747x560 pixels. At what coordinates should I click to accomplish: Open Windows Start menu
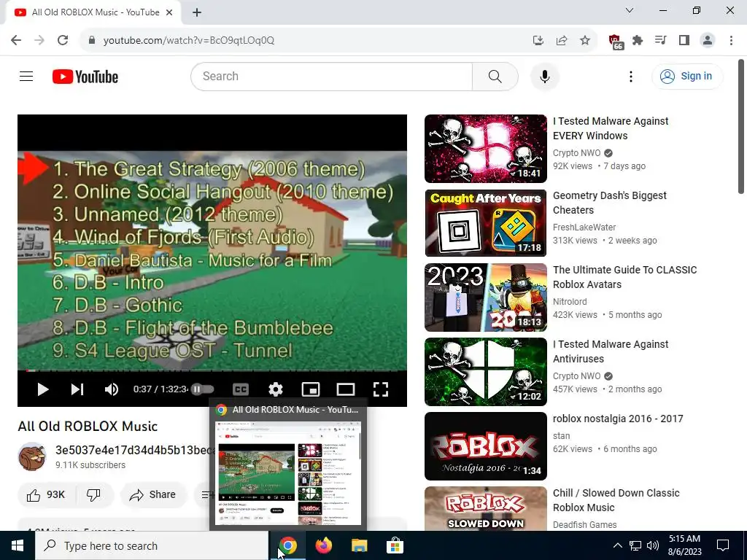point(18,545)
